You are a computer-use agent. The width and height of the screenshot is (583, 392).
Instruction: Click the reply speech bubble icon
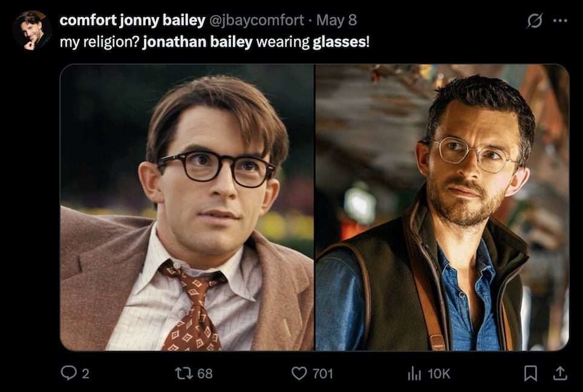(x=69, y=373)
